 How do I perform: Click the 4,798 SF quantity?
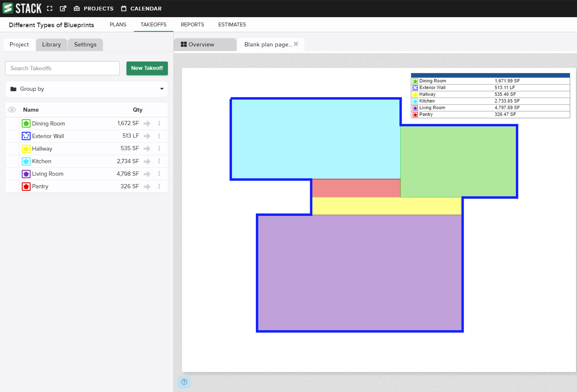click(128, 174)
